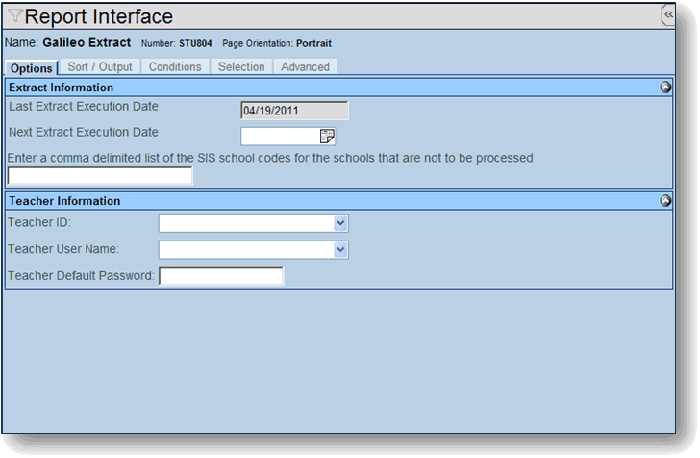The image size is (700, 458).
Task: Click the STU804 report number
Action: click(x=196, y=43)
